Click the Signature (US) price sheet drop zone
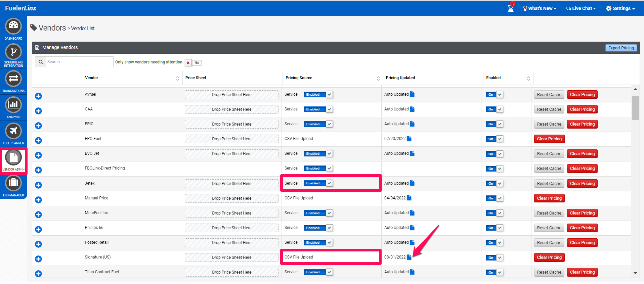644x284 pixels. tap(231, 257)
